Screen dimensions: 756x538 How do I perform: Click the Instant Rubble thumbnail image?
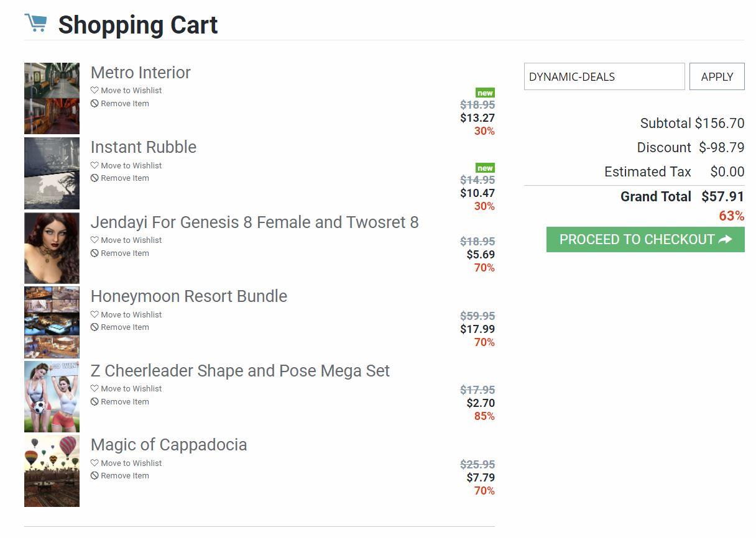click(52, 173)
